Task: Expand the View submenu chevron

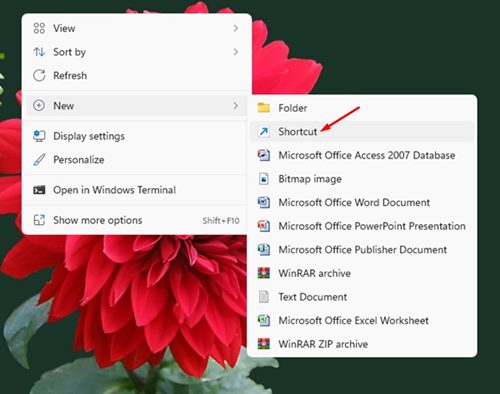Action: tap(236, 28)
